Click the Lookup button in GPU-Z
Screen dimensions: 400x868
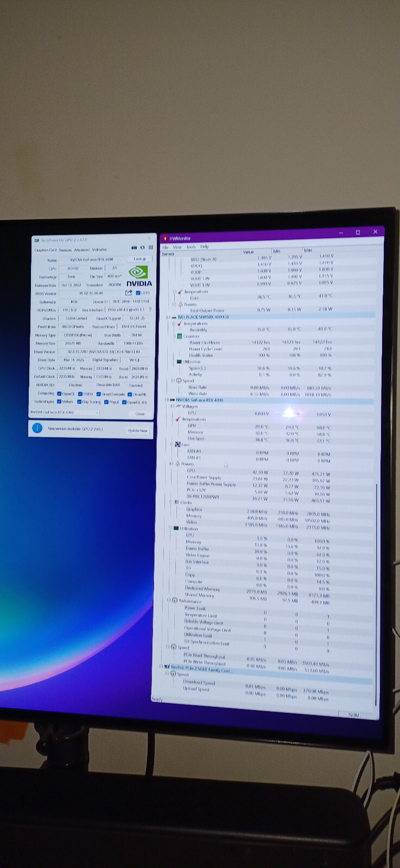[x=140, y=259]
